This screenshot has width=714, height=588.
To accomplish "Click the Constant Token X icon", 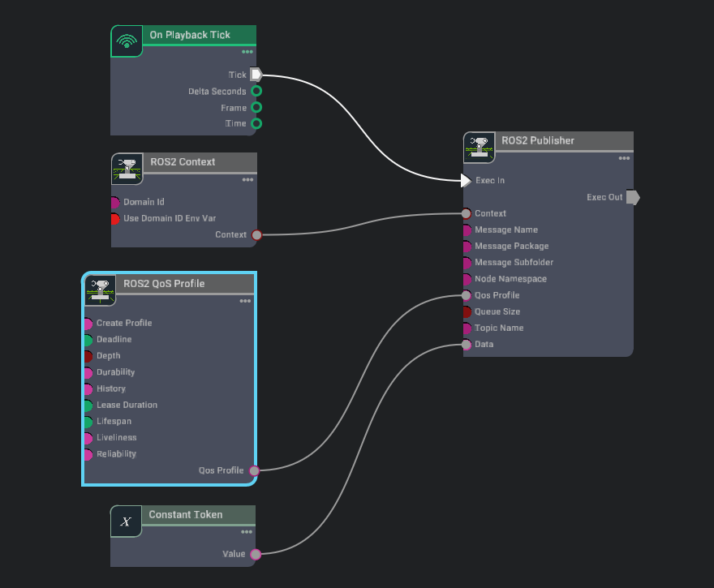I will [x=126, y=521].
